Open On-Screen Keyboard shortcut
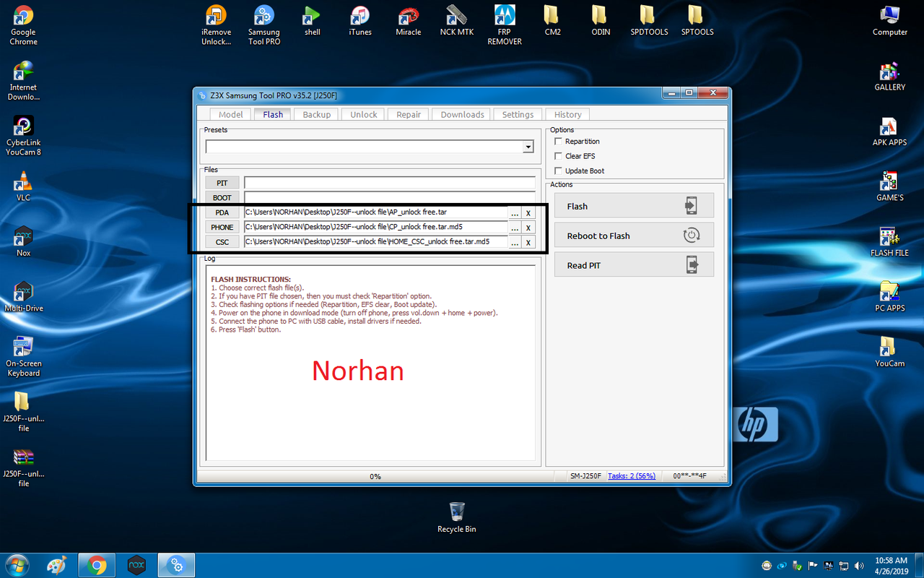The image size is (924, 578). click(x=23, y=357)
